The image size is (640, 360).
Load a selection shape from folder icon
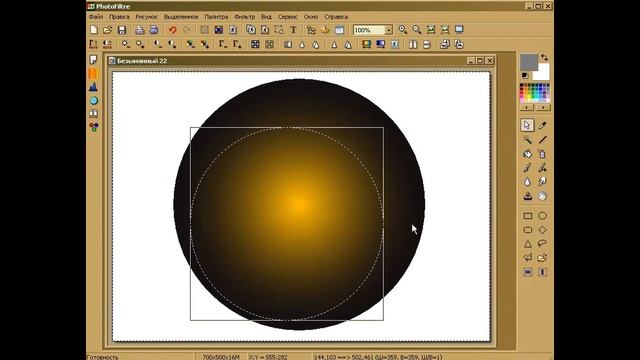tap(542, 258)
